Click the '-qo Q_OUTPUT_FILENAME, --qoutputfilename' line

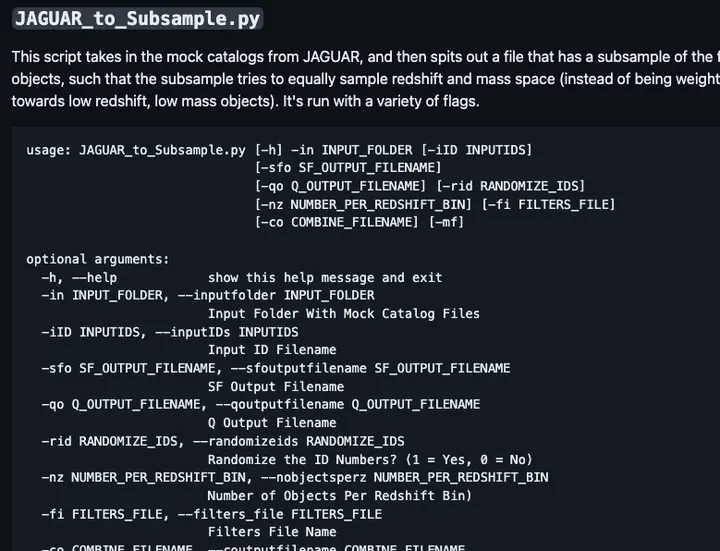(x=261, y=405)
